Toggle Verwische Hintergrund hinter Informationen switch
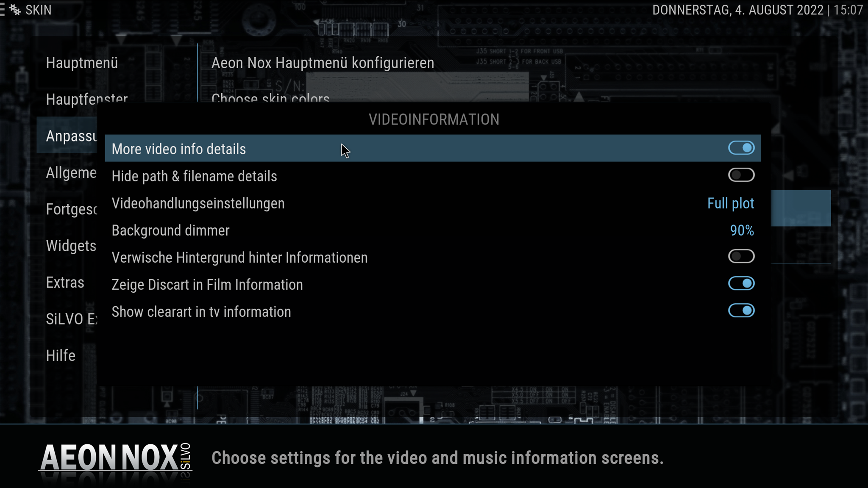The width and height of the screenshot is (868, 488). tap(741, 256)
